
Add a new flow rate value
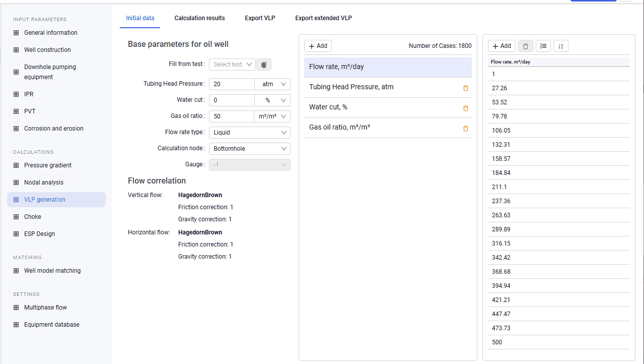point(502,46)
